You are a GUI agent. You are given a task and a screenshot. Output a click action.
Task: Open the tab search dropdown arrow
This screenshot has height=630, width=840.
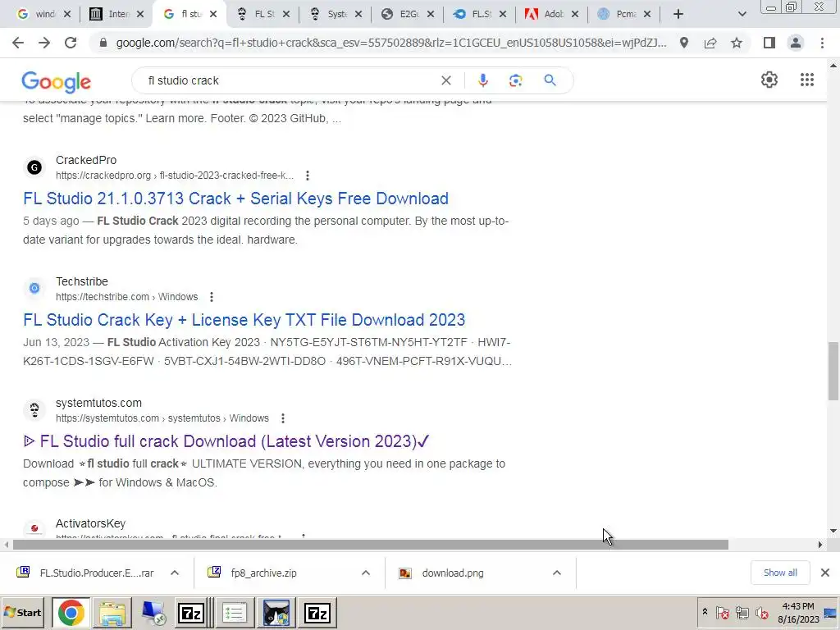coord(742,14)
